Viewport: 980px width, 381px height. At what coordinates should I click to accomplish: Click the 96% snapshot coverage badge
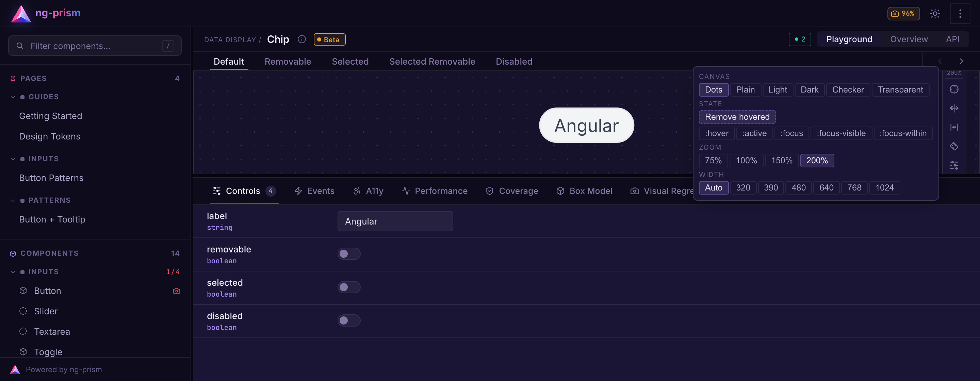tap(903, 13)
